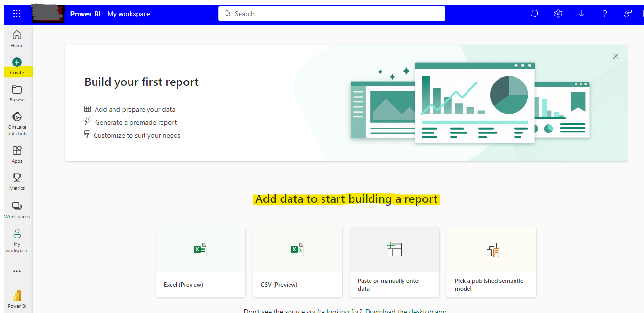Open OneLake data hub

pos(17,124)
